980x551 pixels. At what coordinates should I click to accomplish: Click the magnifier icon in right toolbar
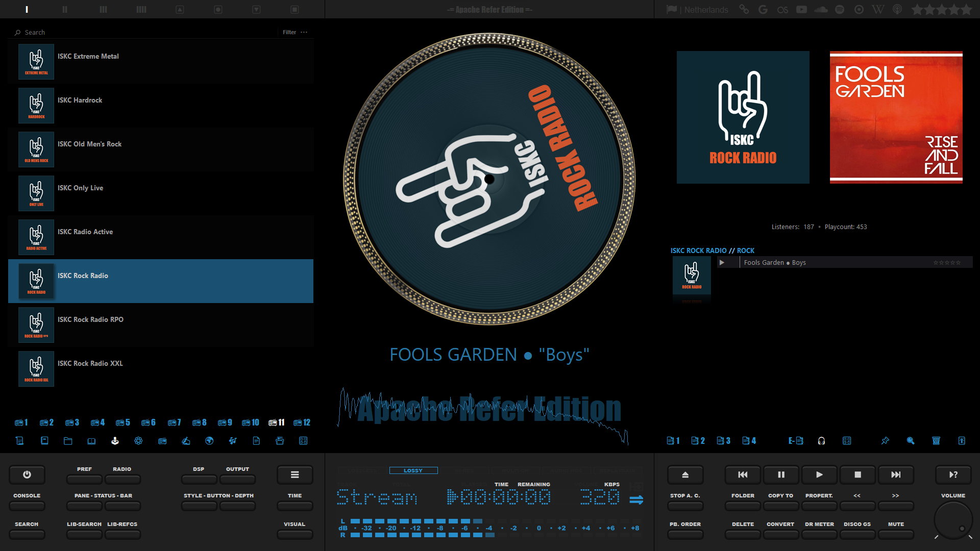tap(911, 441)
